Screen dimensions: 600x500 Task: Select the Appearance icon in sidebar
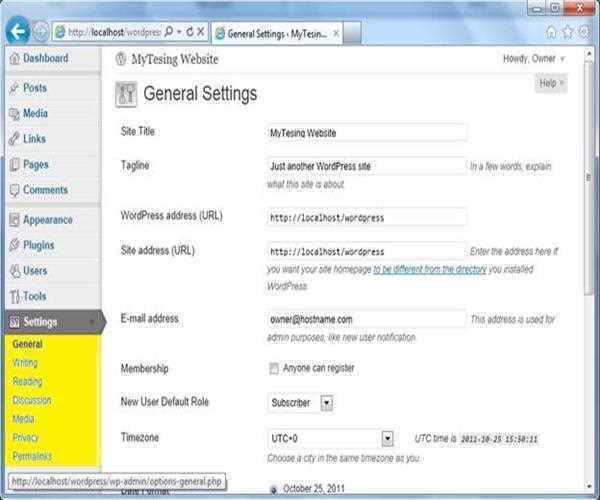click(13, 220)
